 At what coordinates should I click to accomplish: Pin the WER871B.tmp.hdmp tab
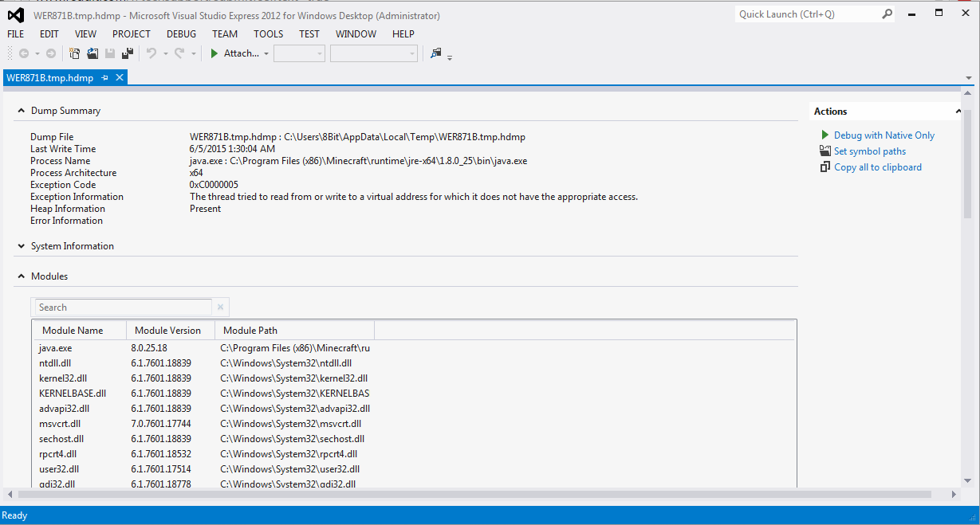tap(105, 77)
